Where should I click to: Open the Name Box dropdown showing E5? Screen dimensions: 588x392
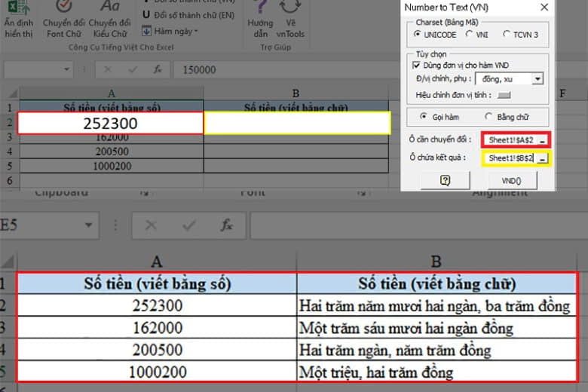point(88,225)
